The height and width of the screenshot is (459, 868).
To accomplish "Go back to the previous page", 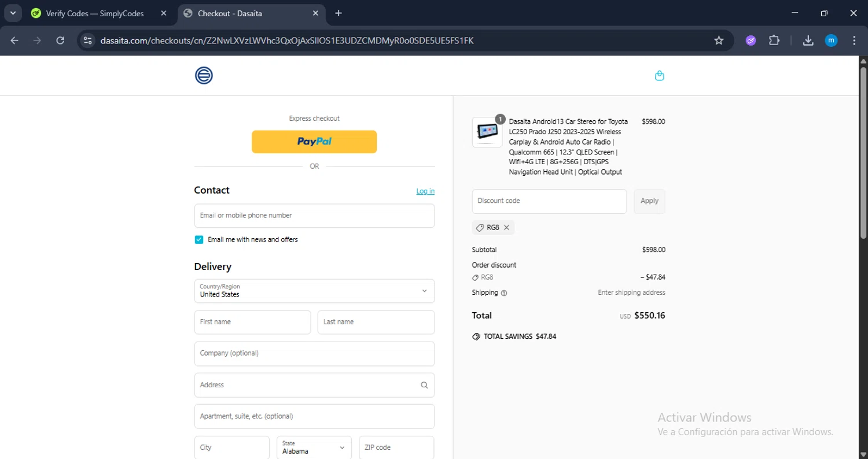I will pyautogui.click(x=14, y=40).
